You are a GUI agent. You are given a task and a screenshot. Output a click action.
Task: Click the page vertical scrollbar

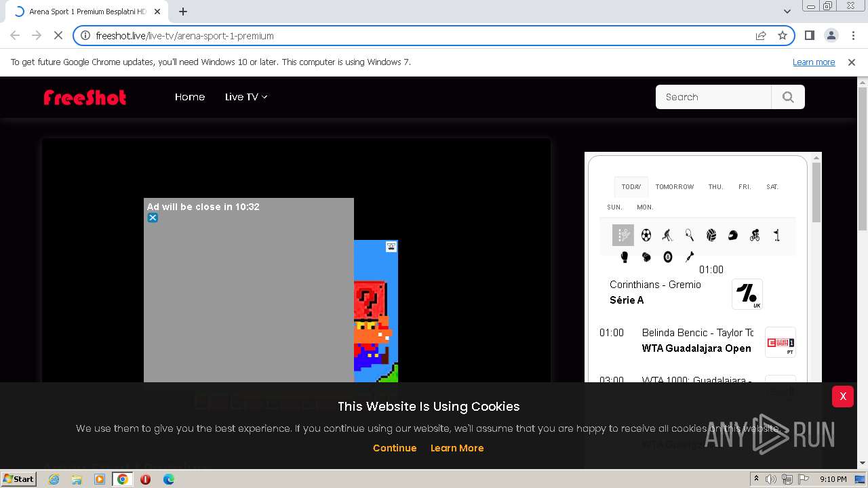[x=863, y=159]
